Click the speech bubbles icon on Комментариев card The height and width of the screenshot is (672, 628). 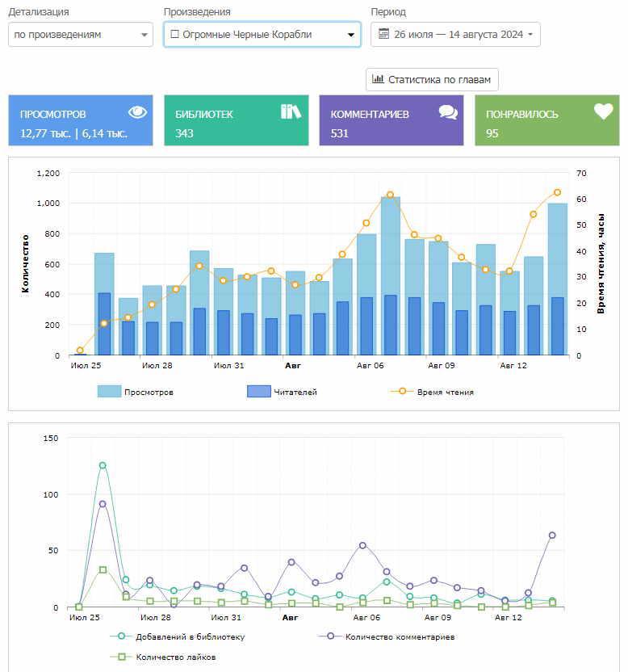[x=448, y=112]
